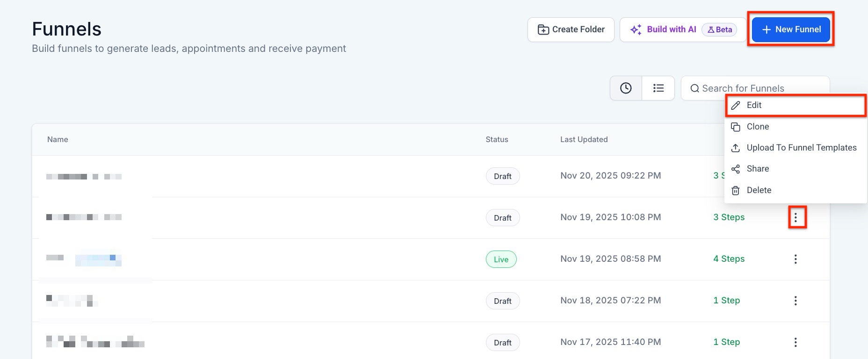Select Upload To Funnel Templates option
The height and width of the screenshot is (359, 868).
[801, 148]
